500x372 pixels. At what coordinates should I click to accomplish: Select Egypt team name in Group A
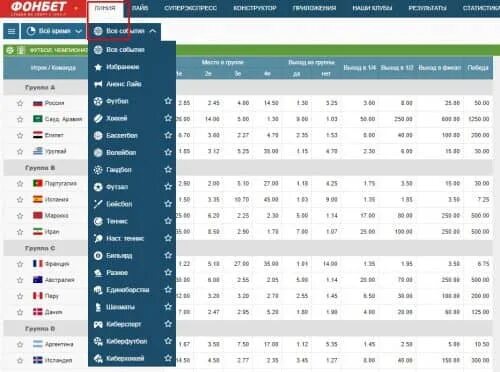54,135
